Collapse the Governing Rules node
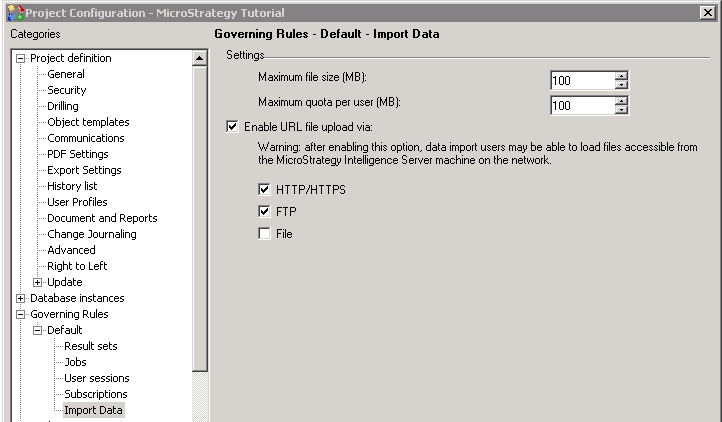722x422 pixels. point(21,314)
